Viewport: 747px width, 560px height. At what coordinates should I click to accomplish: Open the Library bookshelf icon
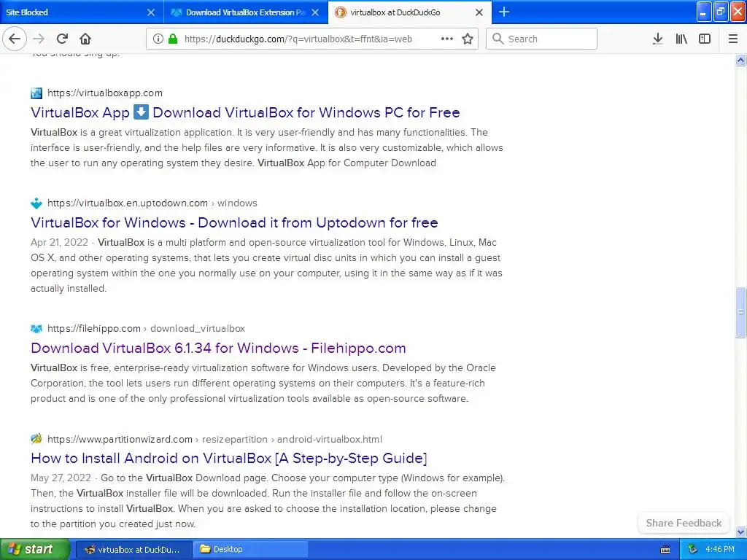pyautogui.click(x=681, y=39)
